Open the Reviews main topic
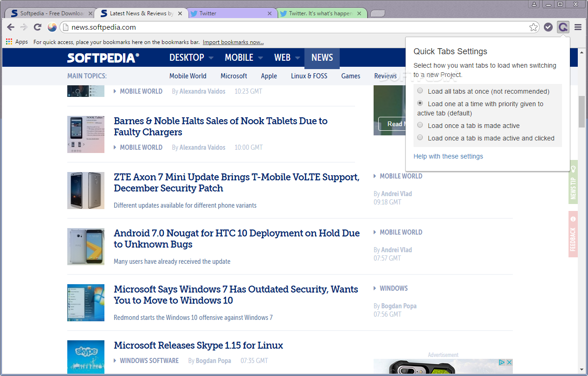Screen dimensions: 588x376 click(x=385, y=76)
